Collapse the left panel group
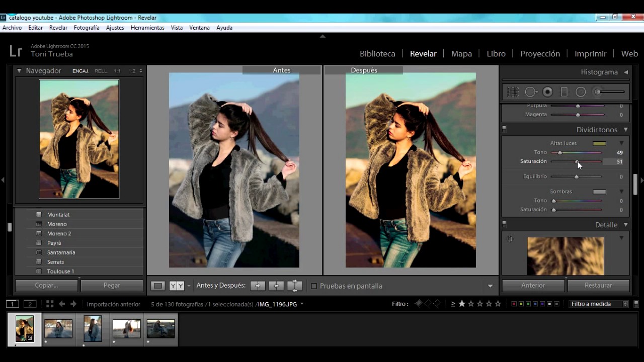This screenshot has height=362, width=644. click(3, 180)
